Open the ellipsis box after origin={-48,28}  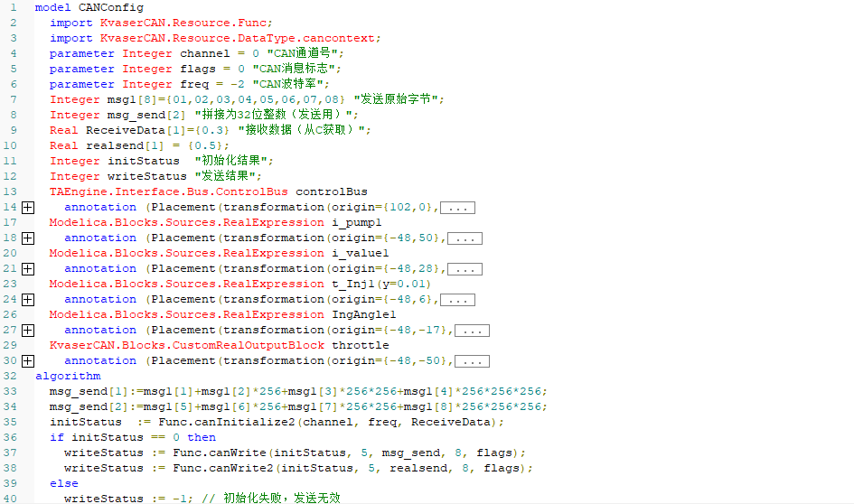click(x=465, y=269)
